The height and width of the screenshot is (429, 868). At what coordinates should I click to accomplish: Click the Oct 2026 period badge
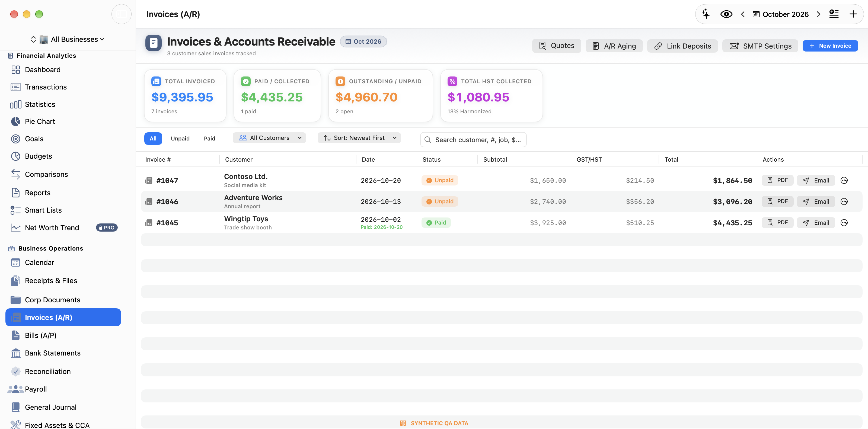(363, 41)
